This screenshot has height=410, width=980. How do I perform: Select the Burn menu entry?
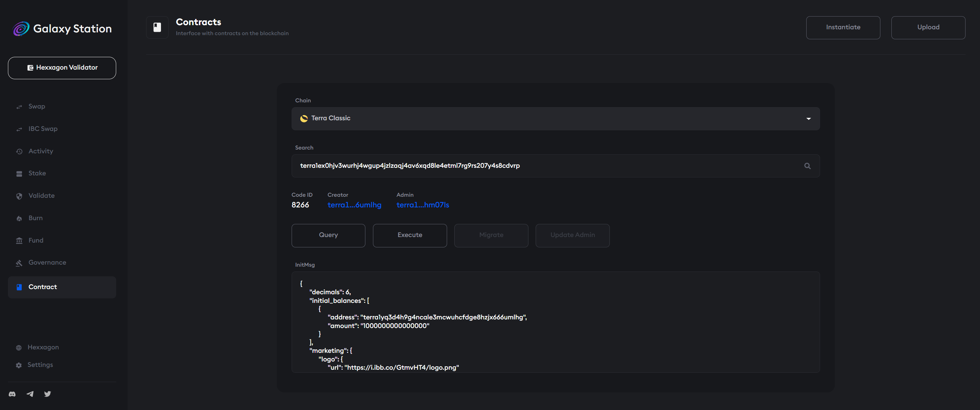(x=36, y=218)
